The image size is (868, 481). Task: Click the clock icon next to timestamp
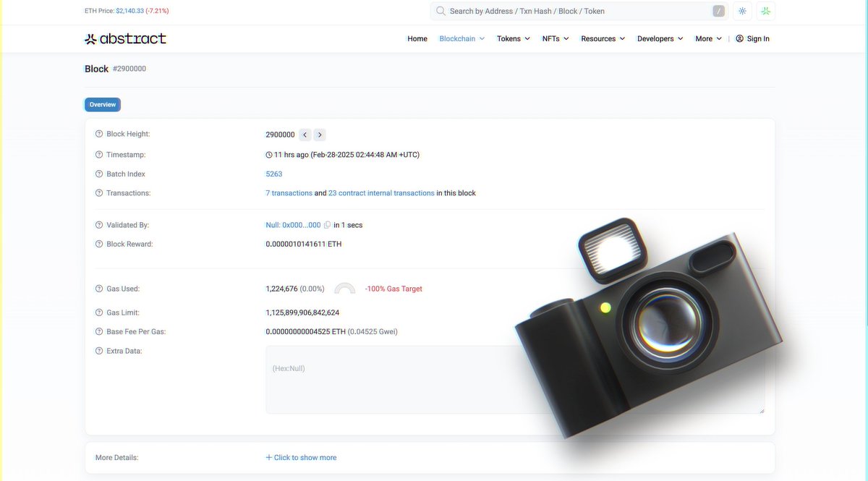(x=269, y=155)
